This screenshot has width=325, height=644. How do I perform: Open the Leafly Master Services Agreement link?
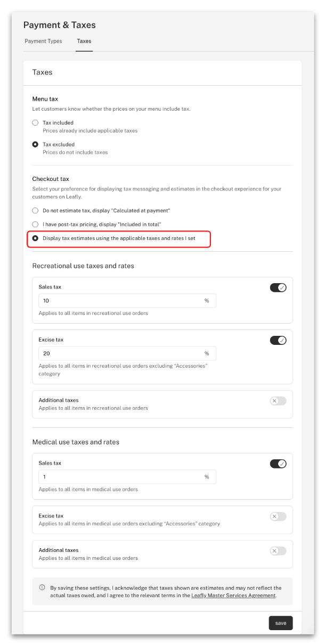pyautogui.click(x=233, y=596)
